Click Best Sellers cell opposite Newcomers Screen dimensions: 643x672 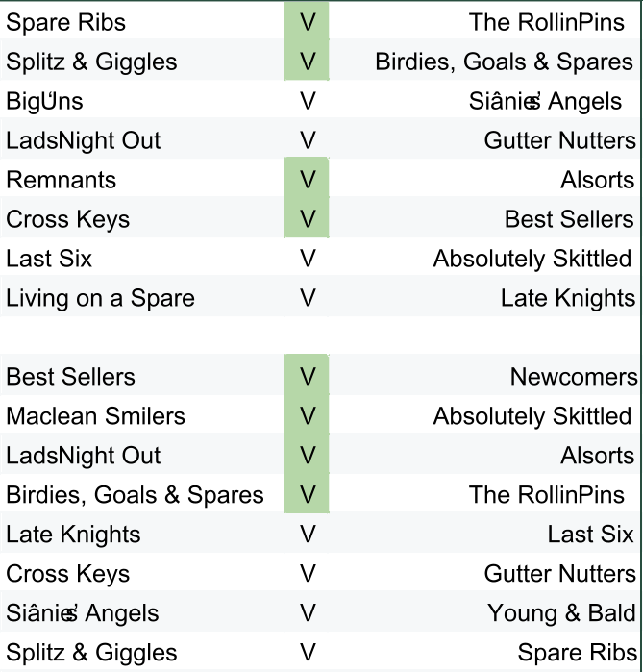coord(70,377)
